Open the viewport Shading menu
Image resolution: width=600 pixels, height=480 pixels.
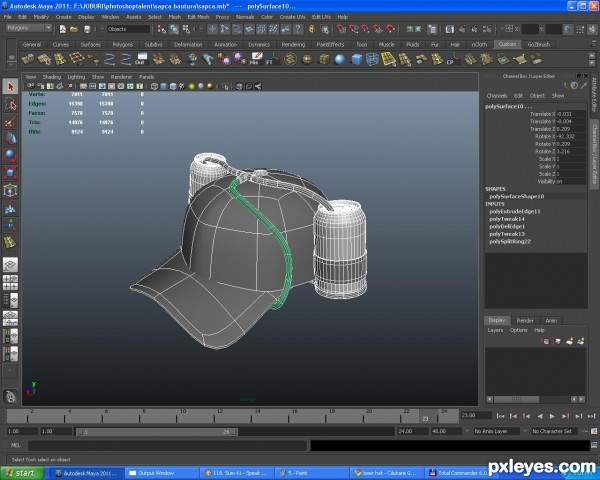pos(52,77)
